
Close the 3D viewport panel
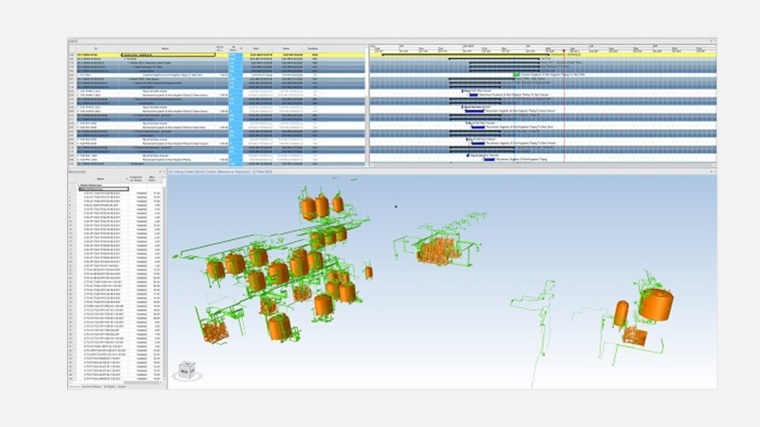pyautogui.click(x=715, y=172)
